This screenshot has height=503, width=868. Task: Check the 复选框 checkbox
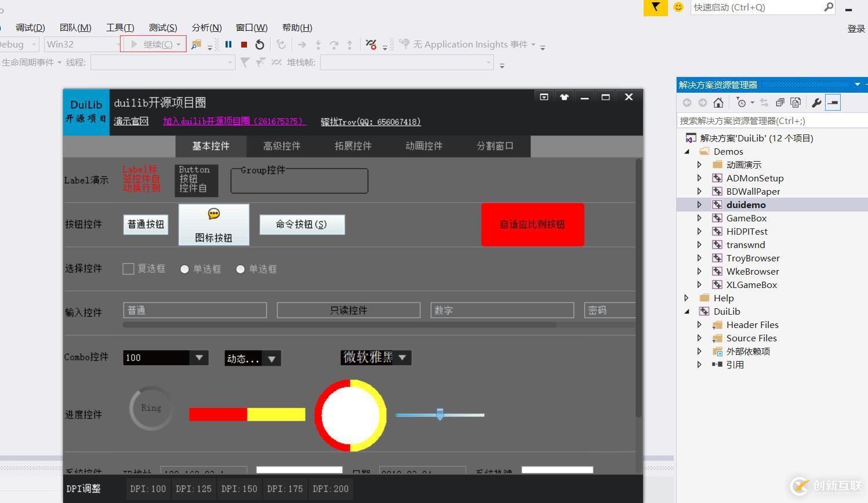pyautogui.click(x=129, y=269)
